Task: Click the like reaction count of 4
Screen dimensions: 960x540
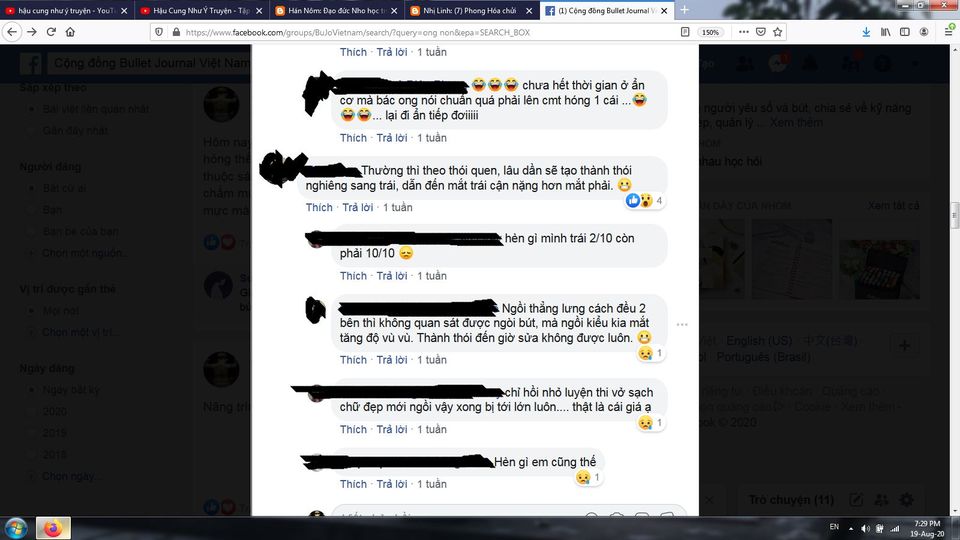Action: (x=659, y=200)
